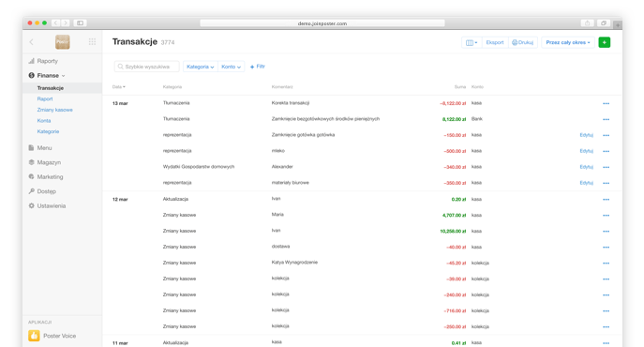Click Edytuj for Zamknięcie gotówka row

tap(586, 135)
